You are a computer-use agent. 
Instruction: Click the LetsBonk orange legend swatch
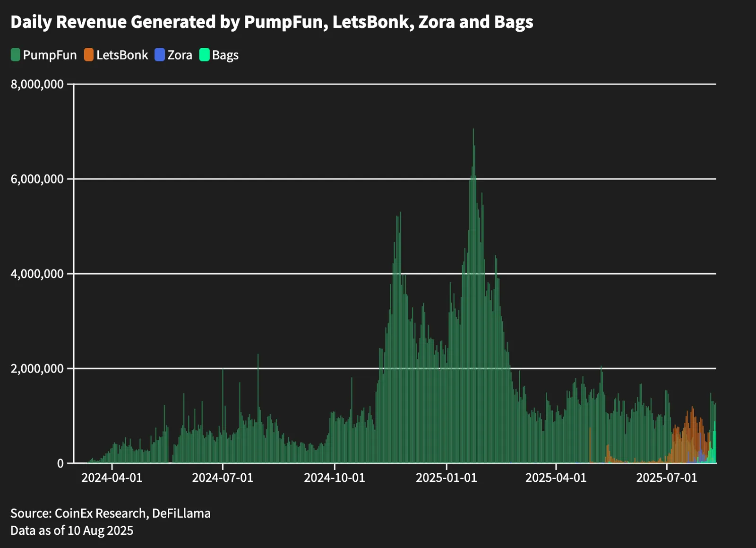(x=89, y=55)
